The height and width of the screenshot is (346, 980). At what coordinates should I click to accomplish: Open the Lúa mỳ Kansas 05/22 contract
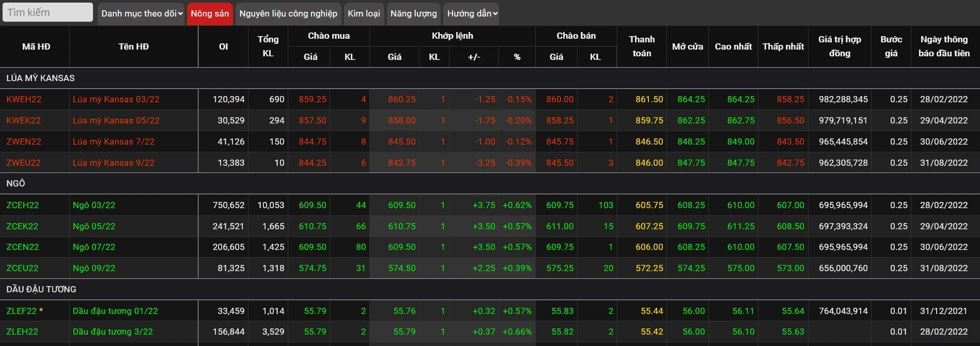[116, 120]
